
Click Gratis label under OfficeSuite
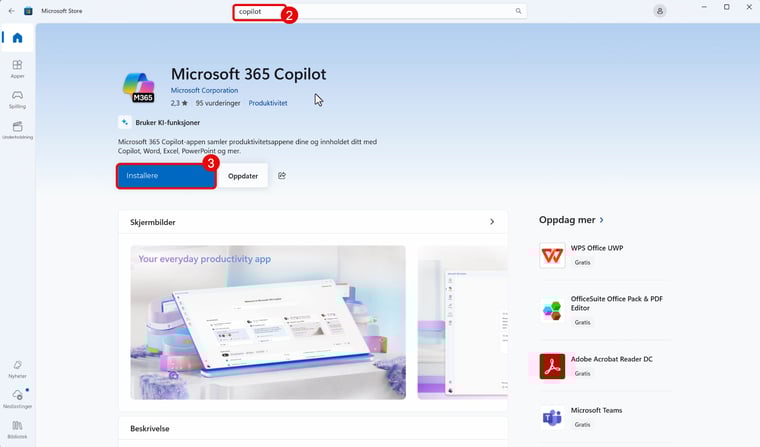(583, 322)
